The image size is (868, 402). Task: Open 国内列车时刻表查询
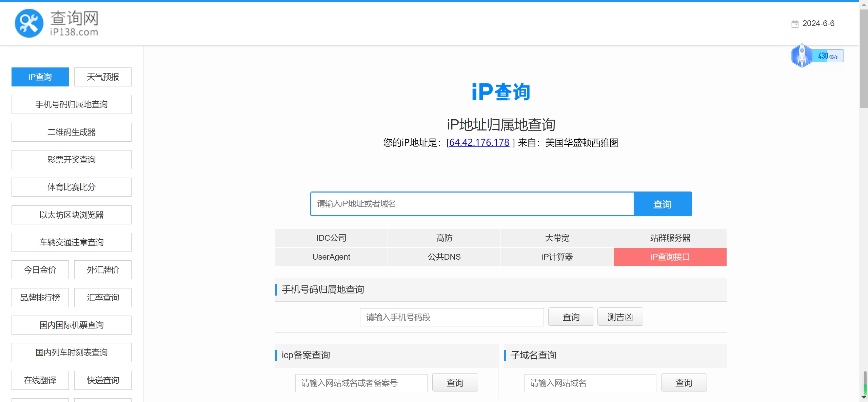tap(72, 353)
